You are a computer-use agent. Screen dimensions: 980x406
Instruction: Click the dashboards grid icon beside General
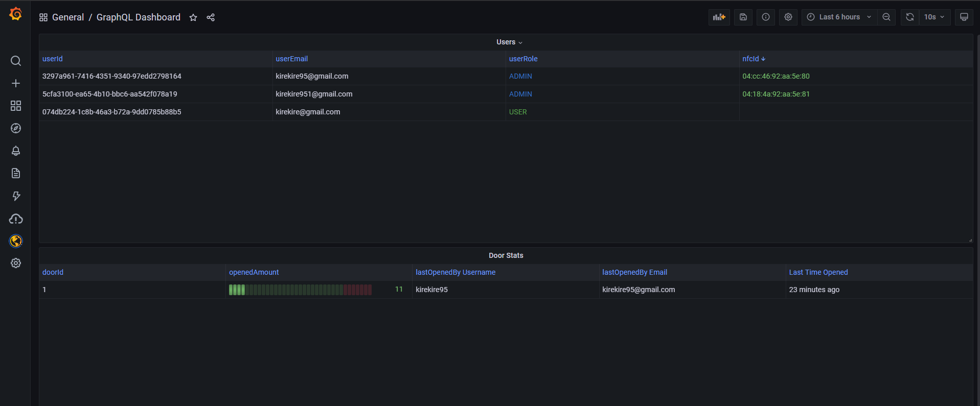43,17
